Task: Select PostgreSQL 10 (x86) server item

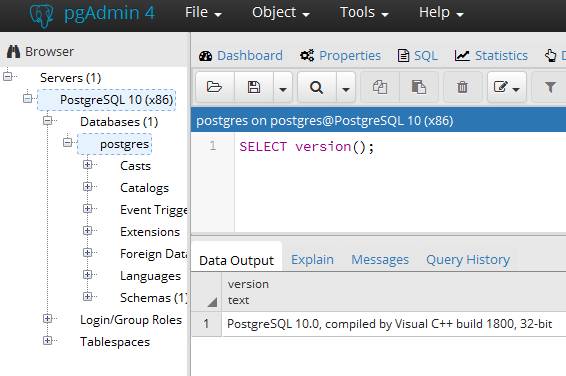Action: tap(107, 100)
